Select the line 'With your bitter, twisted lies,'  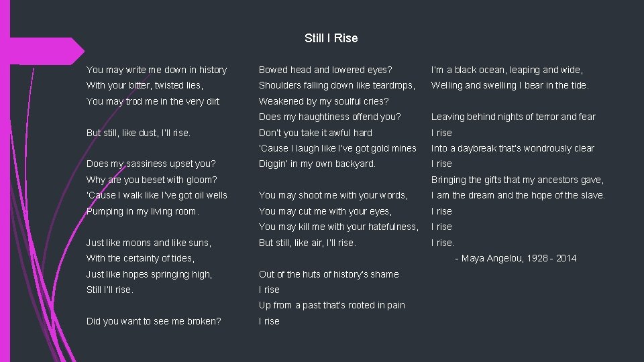[x=144, y=85]
